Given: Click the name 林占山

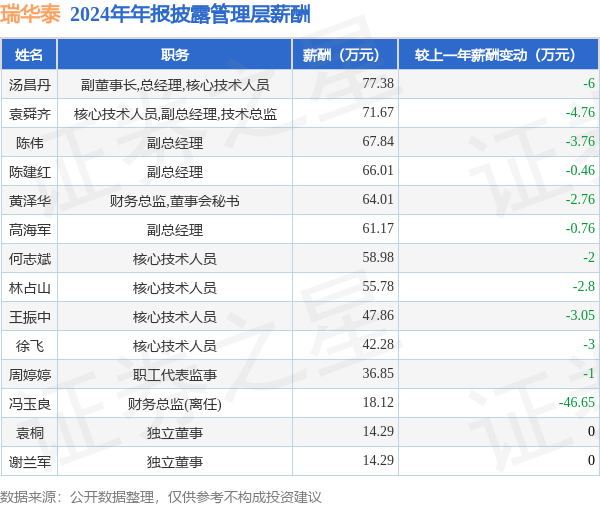Looking at the screenshot, I should pos(30,288).
